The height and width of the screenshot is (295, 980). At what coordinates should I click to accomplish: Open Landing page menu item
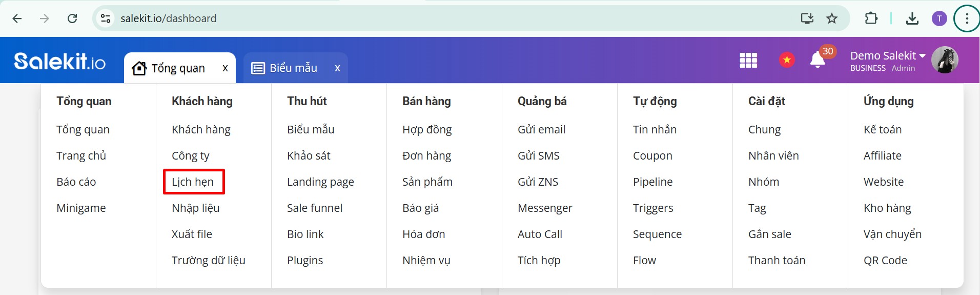coord(320,182)
